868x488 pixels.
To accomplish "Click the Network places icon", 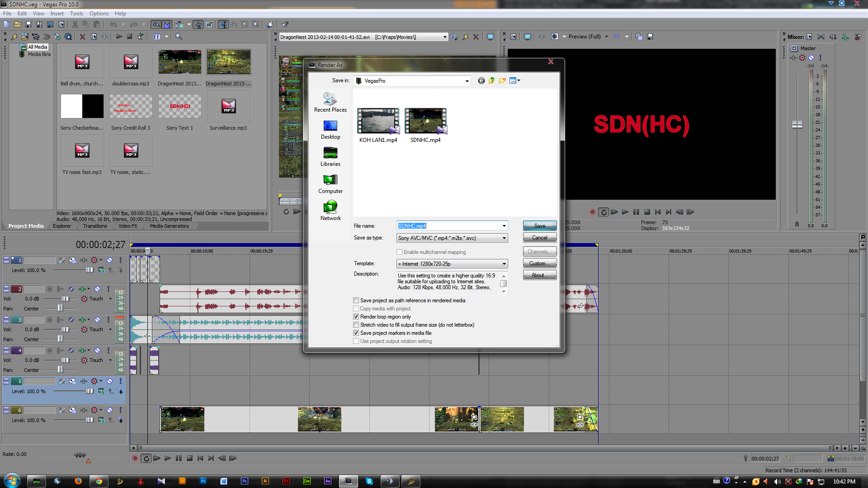I will (x=330, y=211).
